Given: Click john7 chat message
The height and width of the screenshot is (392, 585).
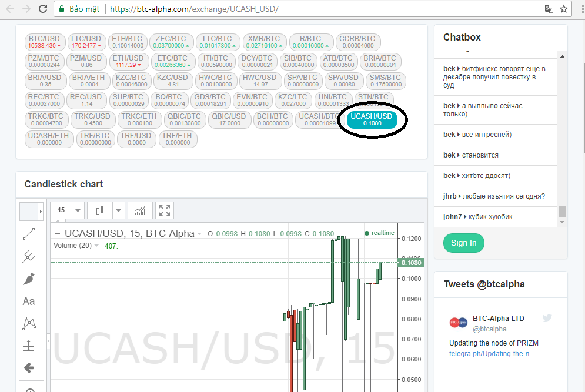Looking at the screenshot, I should (x=496, y=217).
